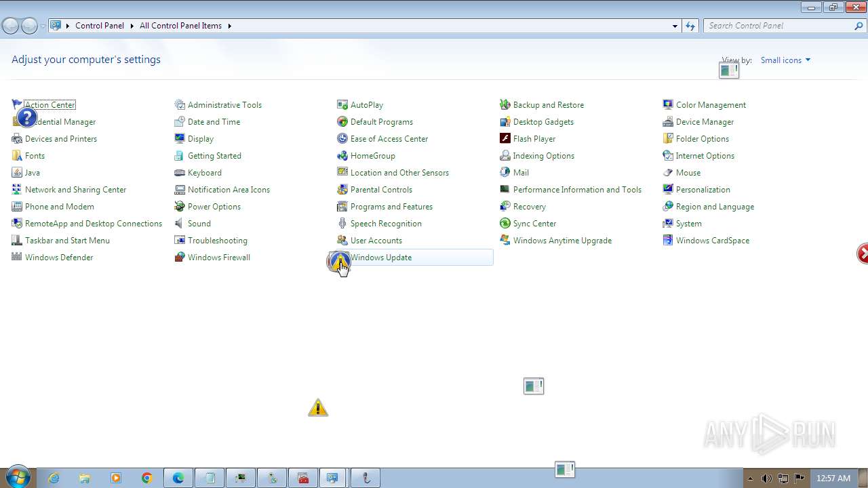
Task: Open Ease of Access Center icon
Action: (x=342, y=139)
